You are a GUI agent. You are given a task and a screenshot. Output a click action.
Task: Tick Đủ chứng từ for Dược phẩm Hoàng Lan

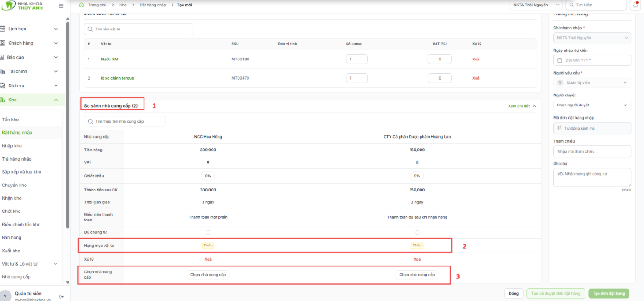pos(417,232)
